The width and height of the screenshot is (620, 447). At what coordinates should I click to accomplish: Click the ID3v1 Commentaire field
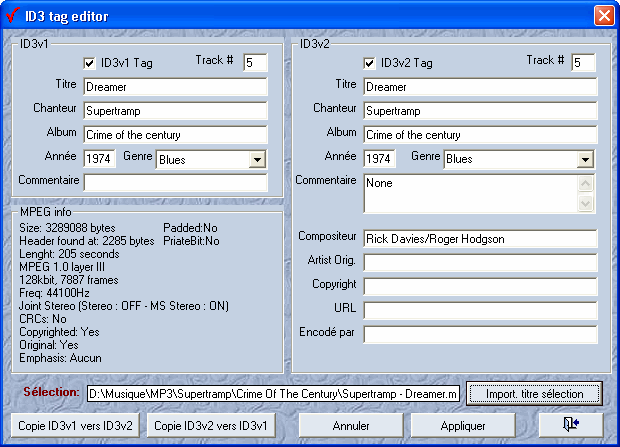[x=176, y=183]
